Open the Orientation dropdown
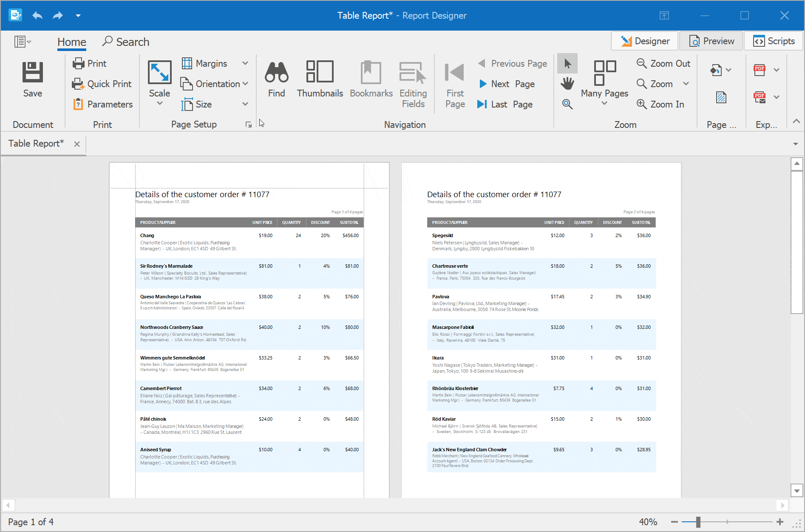The image size is (805, 532). point(245,84)
